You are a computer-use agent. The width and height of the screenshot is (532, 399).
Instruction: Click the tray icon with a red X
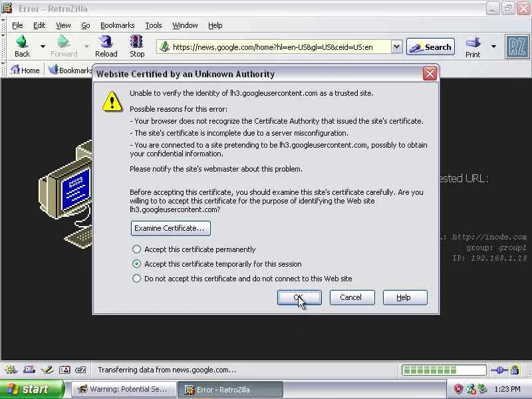point(471,389)
